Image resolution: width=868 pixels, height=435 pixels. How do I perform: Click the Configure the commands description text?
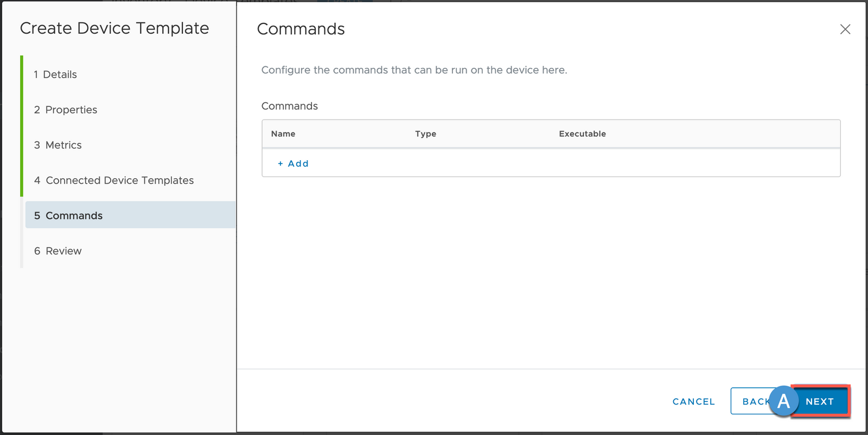(414, 70)
